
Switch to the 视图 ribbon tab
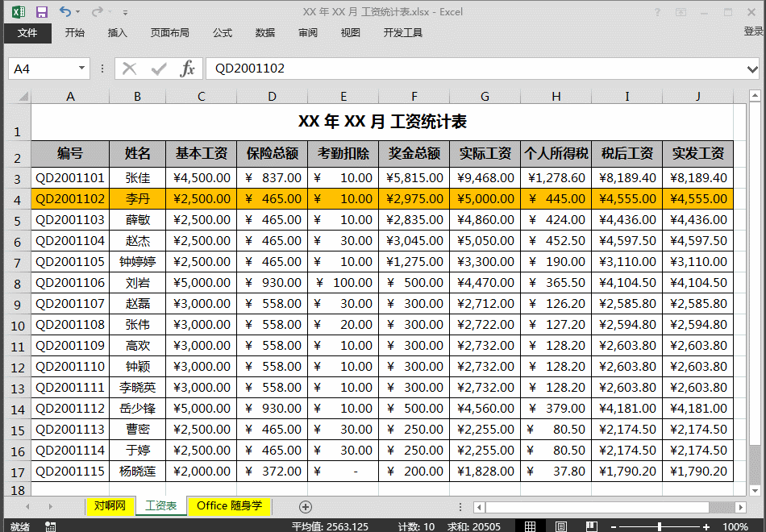tap(350, 33)
